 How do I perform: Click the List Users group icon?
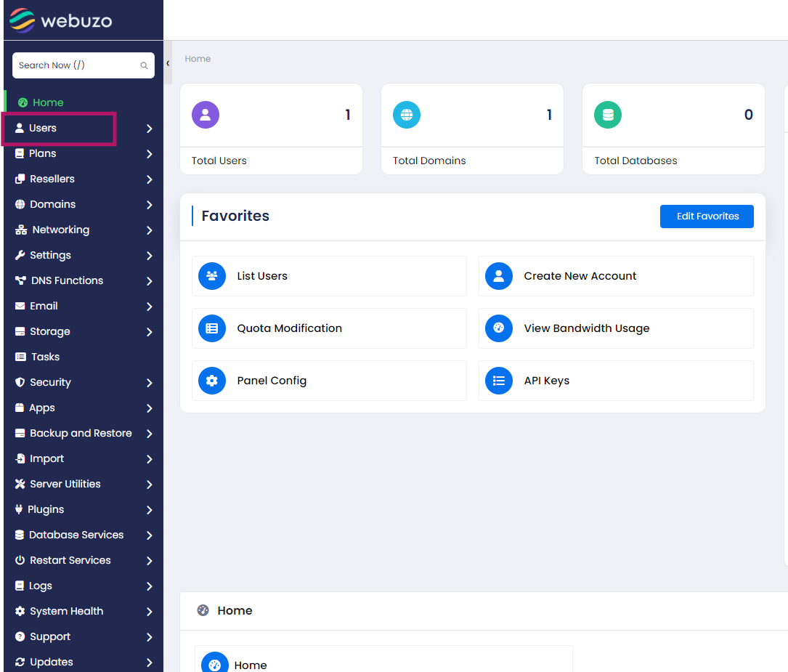212,276
